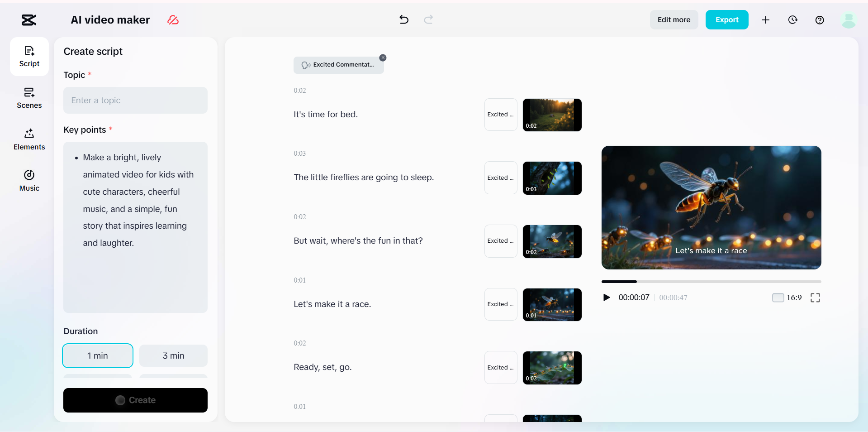Click the plus icon in header

click(765, 20)
